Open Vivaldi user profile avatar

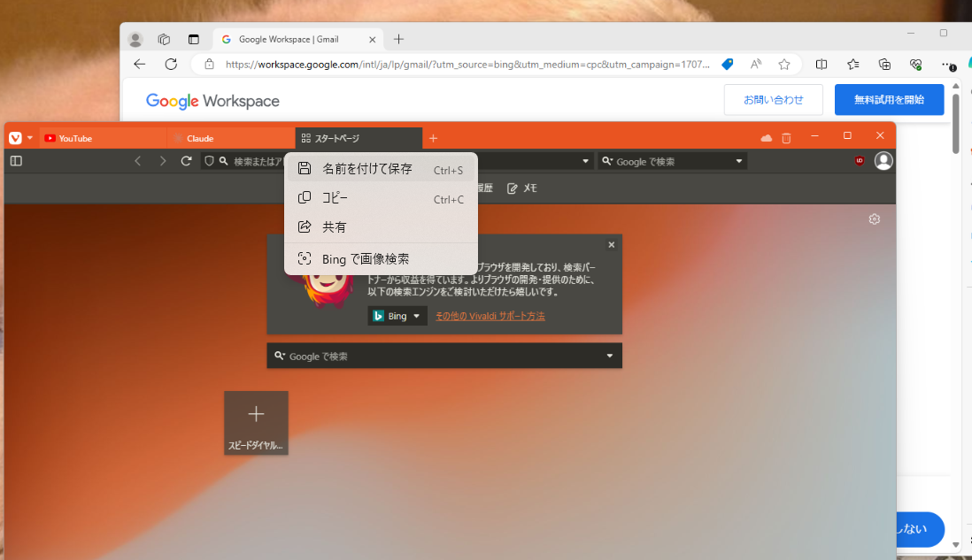883,161
